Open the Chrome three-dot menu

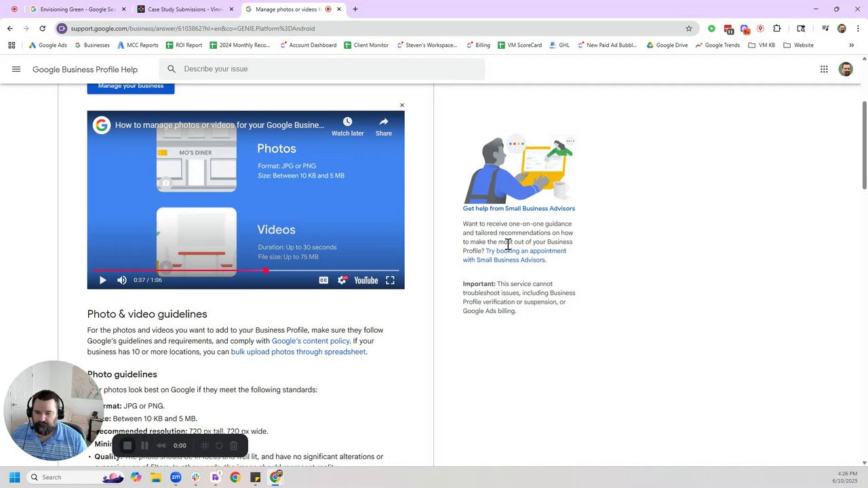click(858, 28)
